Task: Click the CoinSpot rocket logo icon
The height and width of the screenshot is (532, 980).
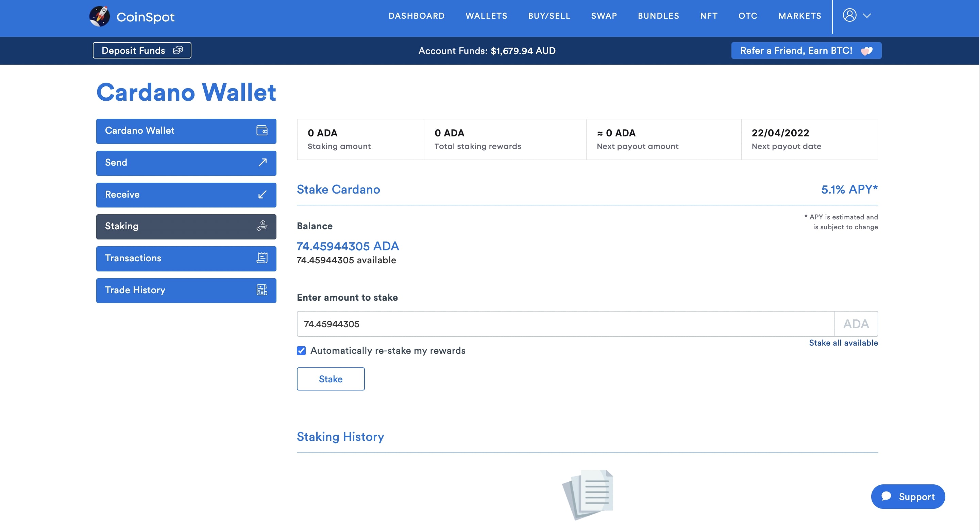Action: click(99, 16)
